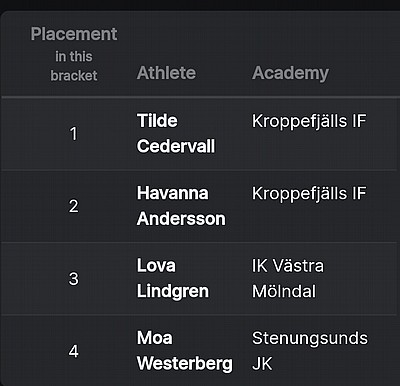Open Tilde Cedervall's athlete profile
Screen dimensions: 400x386
point(176,133)
